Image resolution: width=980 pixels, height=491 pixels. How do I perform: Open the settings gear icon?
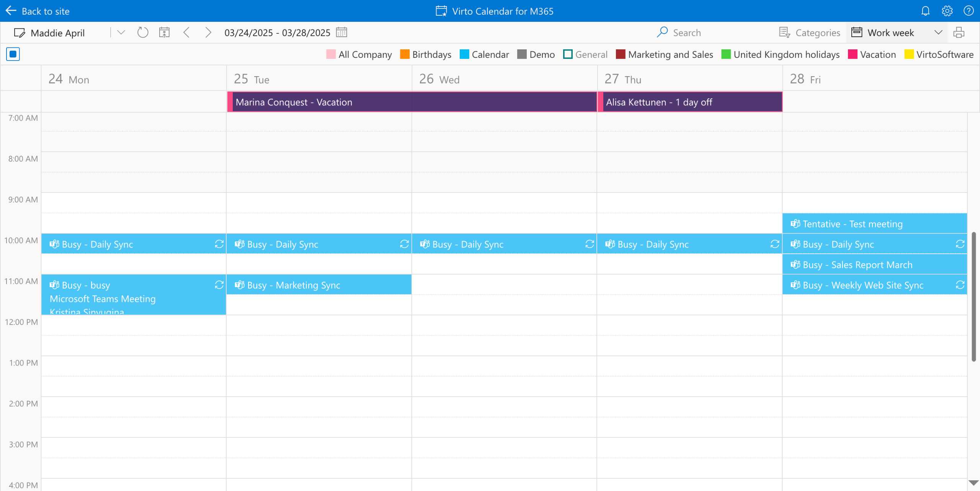coord(947,11)
